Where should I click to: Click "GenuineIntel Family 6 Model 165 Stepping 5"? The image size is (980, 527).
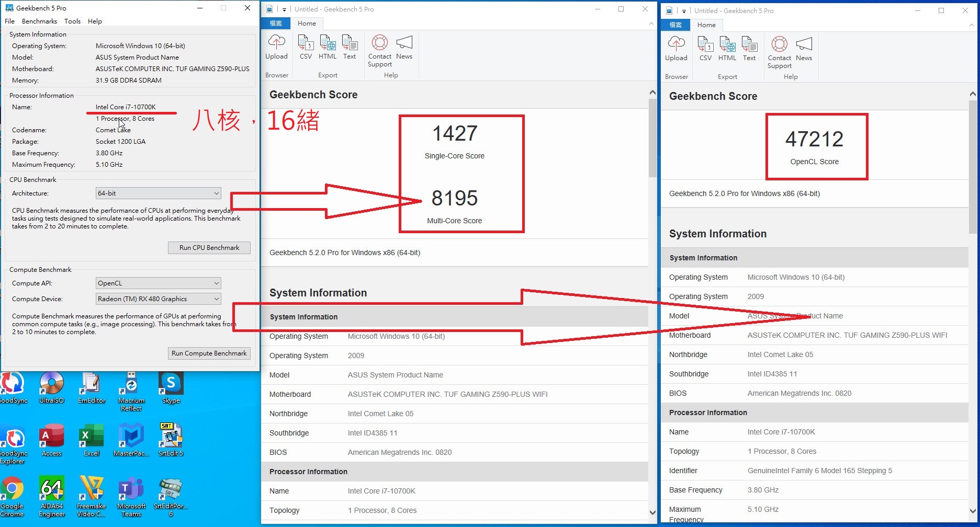pyautogui.click(x=819, y=471)
